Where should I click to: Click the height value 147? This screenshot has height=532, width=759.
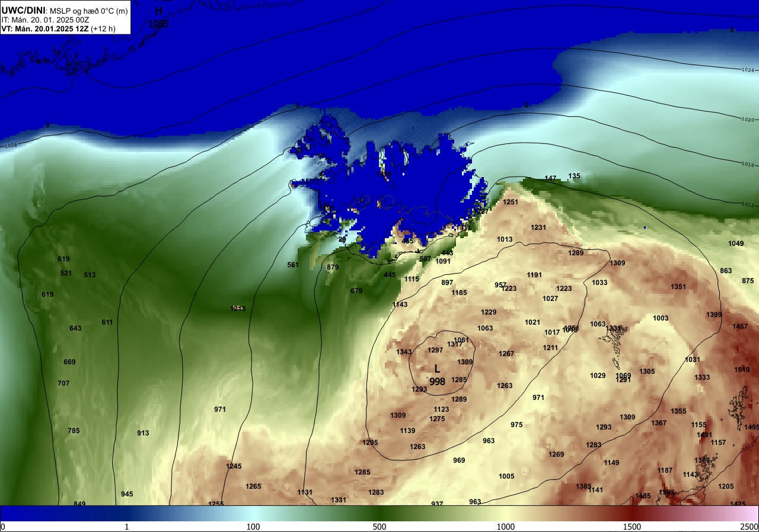pyautogui.click(x=551, y=178)
